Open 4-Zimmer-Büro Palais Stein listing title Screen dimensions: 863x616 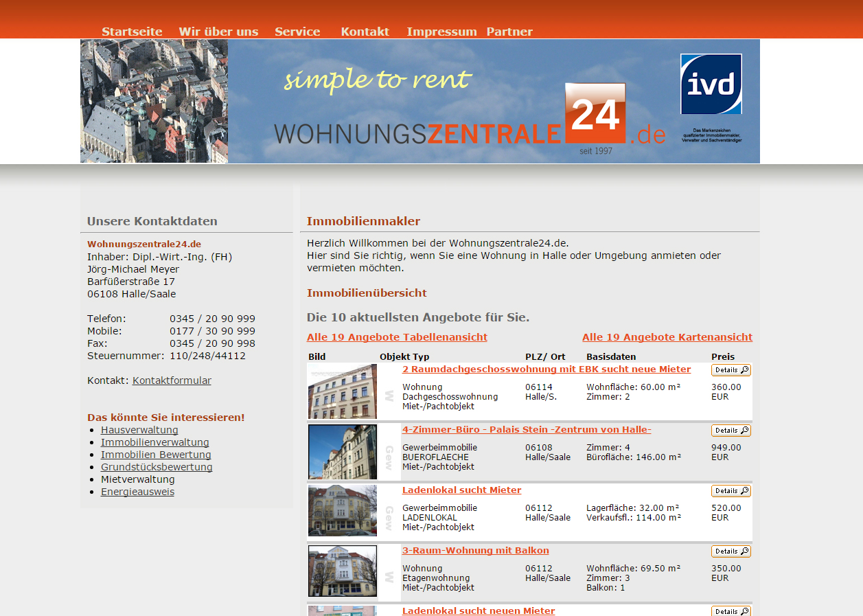[527, 430]
